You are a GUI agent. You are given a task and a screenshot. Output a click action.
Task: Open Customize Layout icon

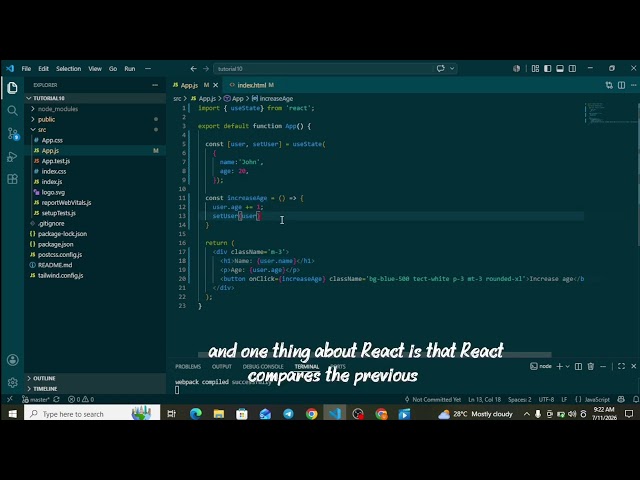pyautogui.click(x=535, y=69)
